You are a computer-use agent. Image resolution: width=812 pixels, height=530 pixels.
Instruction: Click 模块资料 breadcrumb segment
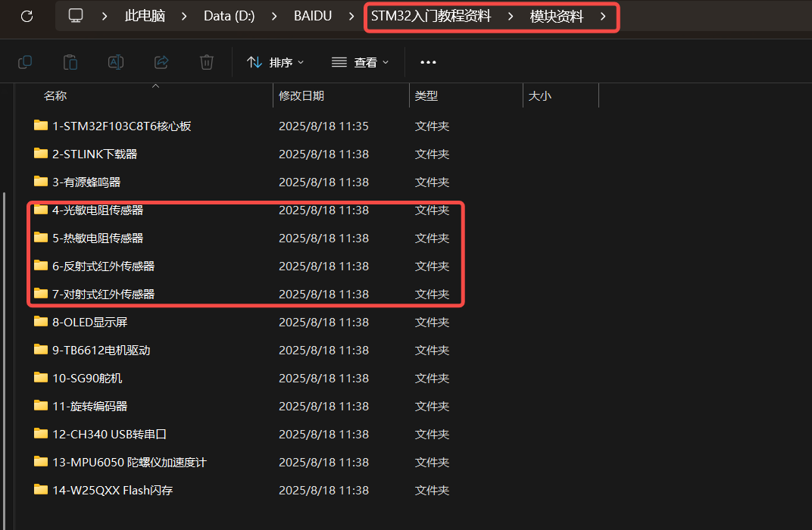(557, 16)
